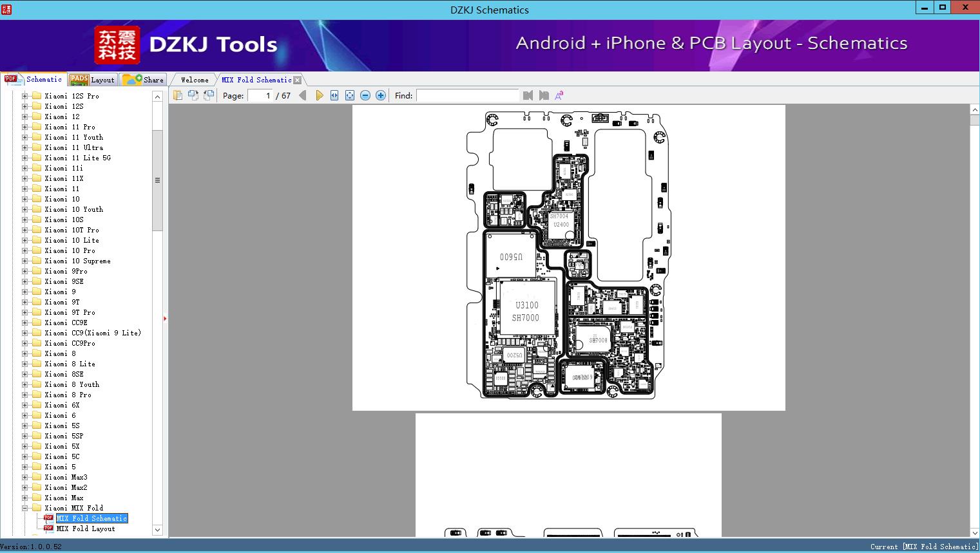Switch to the PADS Layout panel tab
This screenshot has width=980, height=553.
(x=92, y=80)
